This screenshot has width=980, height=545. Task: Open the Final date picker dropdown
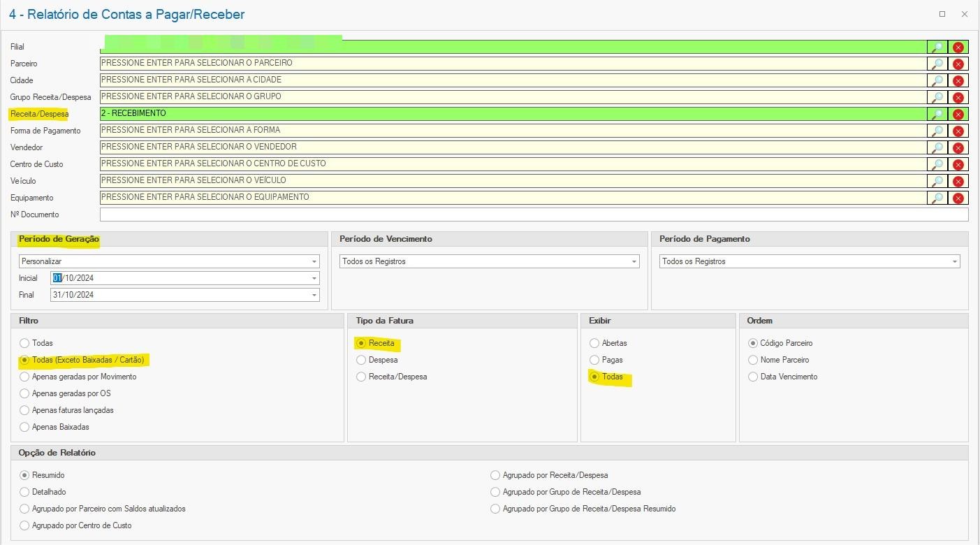coord(314,295)
